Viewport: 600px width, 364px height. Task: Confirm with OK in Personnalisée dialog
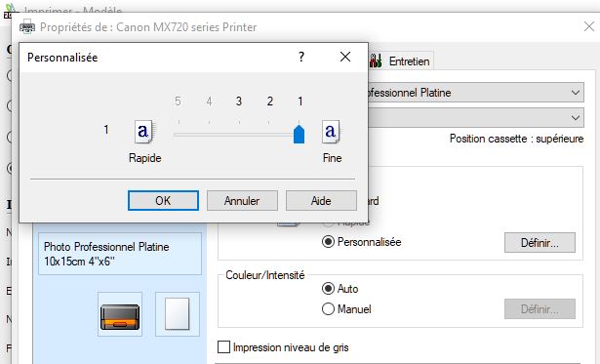[163, 201]
